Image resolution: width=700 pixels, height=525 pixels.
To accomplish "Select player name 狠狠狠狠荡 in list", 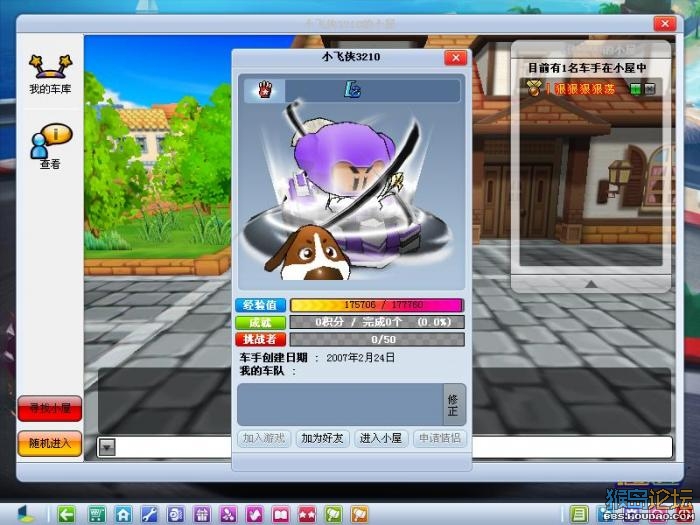I will pos(585,89).
